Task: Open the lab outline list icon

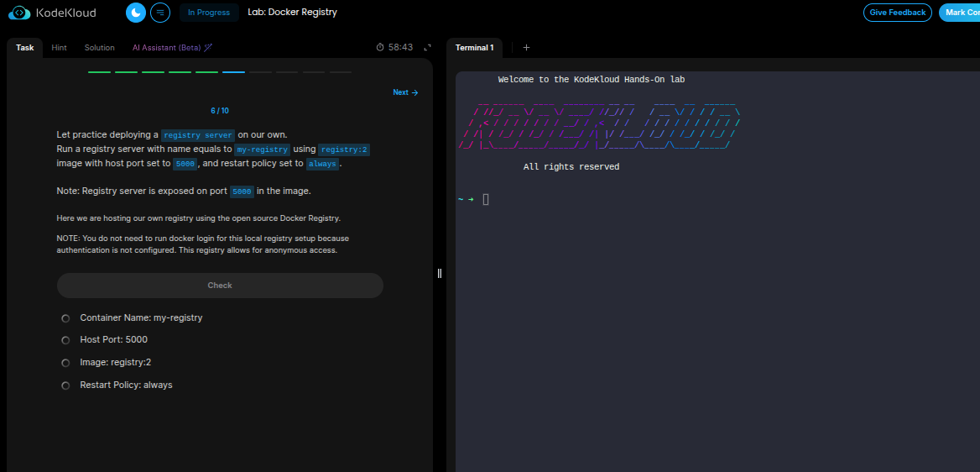Action: [x=160, y=12]
